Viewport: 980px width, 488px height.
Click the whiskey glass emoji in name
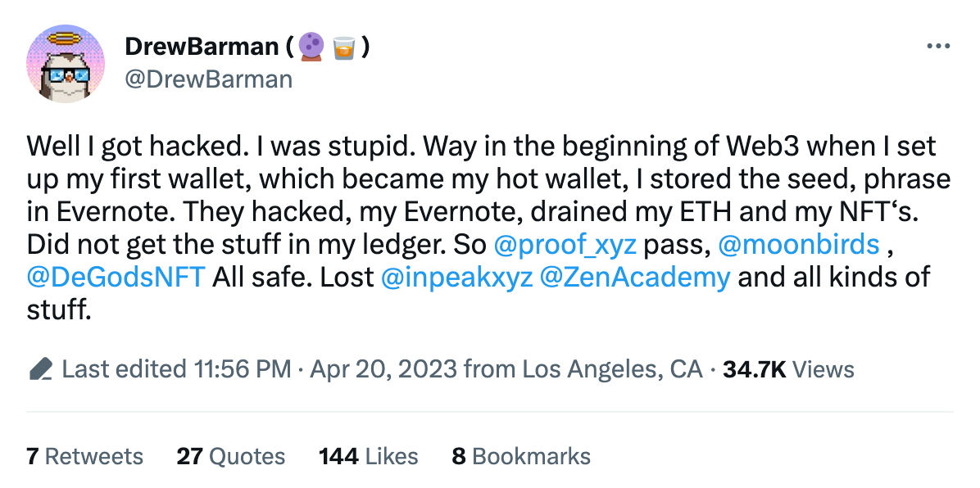pos(344,47)
